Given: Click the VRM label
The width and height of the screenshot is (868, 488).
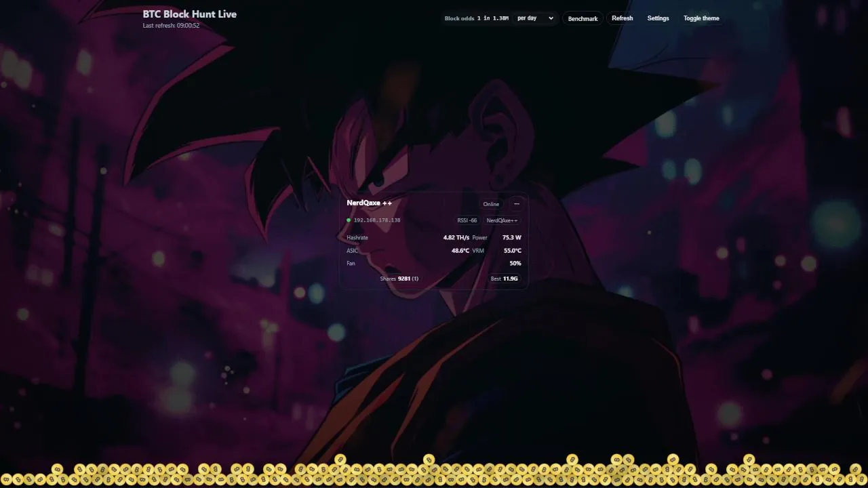Looking at the screenshot, I should point(478,251).
